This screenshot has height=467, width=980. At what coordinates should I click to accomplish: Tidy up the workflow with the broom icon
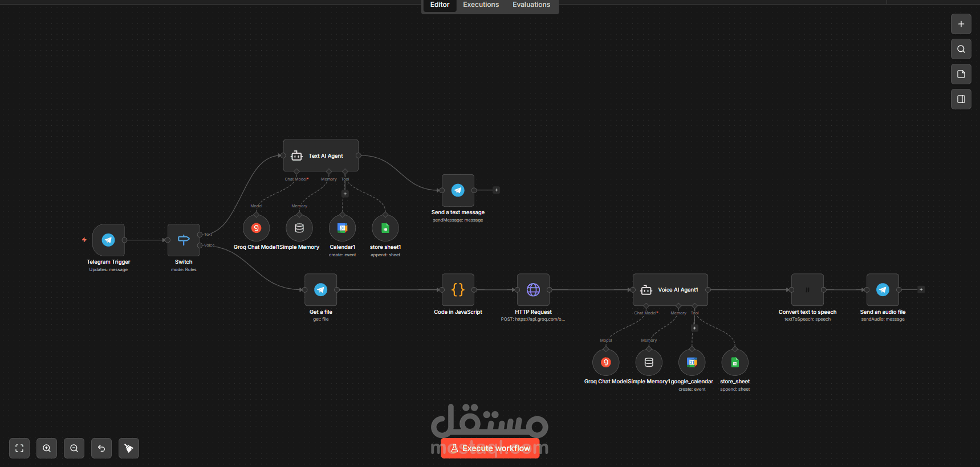[129, 448]
